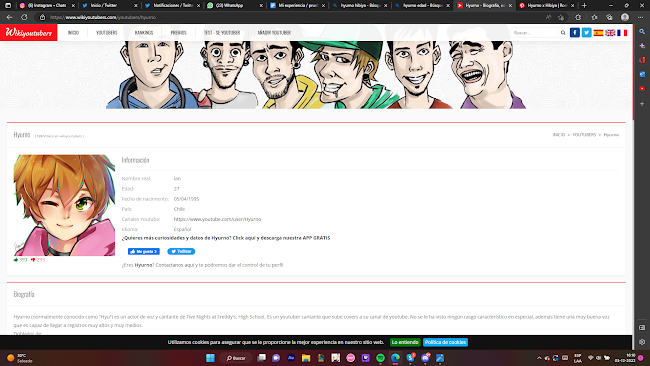Open a new browser tab
This screenshot has height=366, width=650.
pyautogui.click(x=584, y=5)
